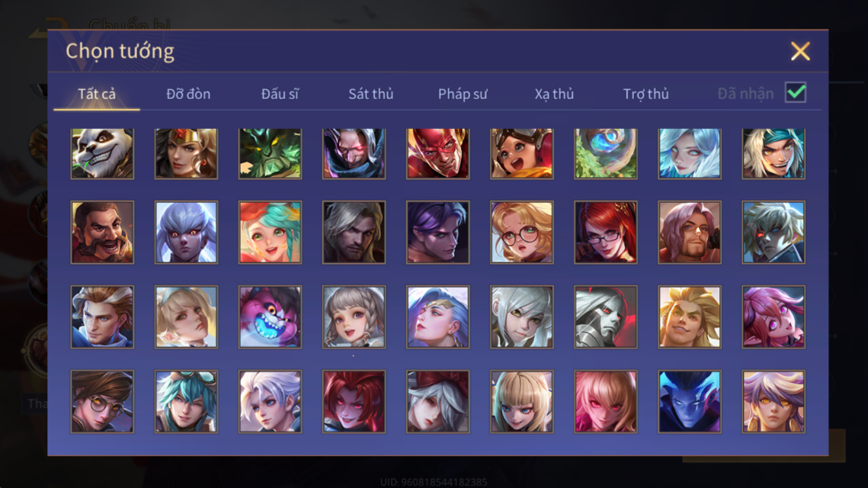Select the grayscale armored knight hero
This screenshot has height=488, width=868.
tap(606, 317)
